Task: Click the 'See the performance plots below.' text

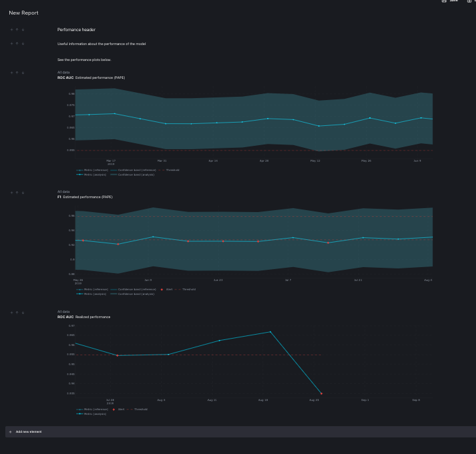Action: click(84, 60)
